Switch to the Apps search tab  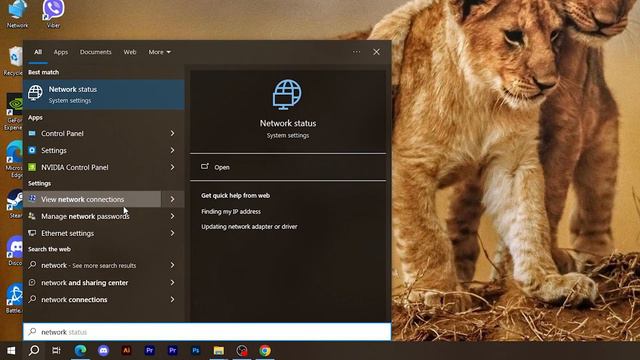[x=61, y=52]
